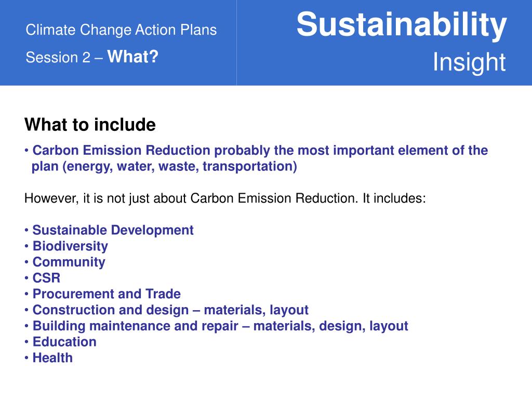Select the sentence starting "However, it is not"
The height and width of the screenshot is (399, 532).
pyautogui.click(x=225, y=198)
